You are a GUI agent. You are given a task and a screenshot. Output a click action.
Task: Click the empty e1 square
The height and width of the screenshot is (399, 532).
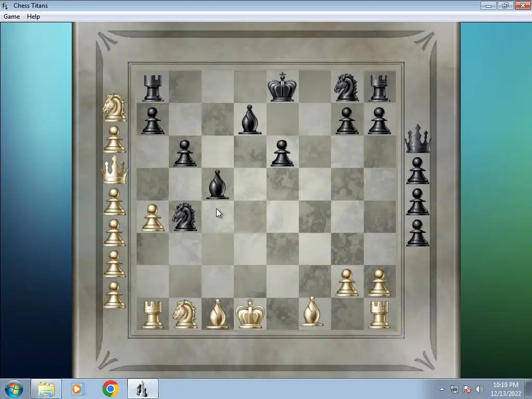(x=282, y=314)
